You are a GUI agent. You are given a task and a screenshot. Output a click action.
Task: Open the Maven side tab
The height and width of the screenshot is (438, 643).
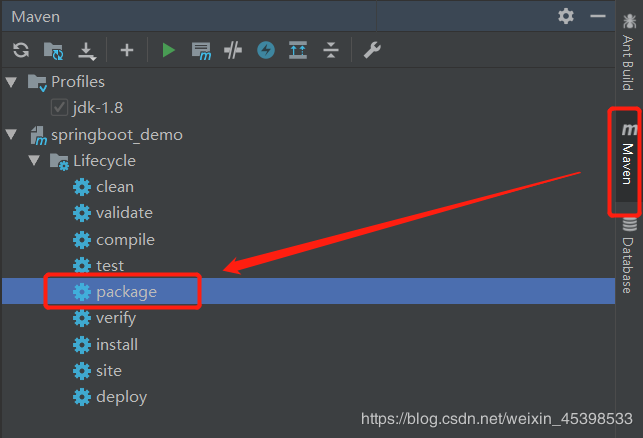coord(628,154)
